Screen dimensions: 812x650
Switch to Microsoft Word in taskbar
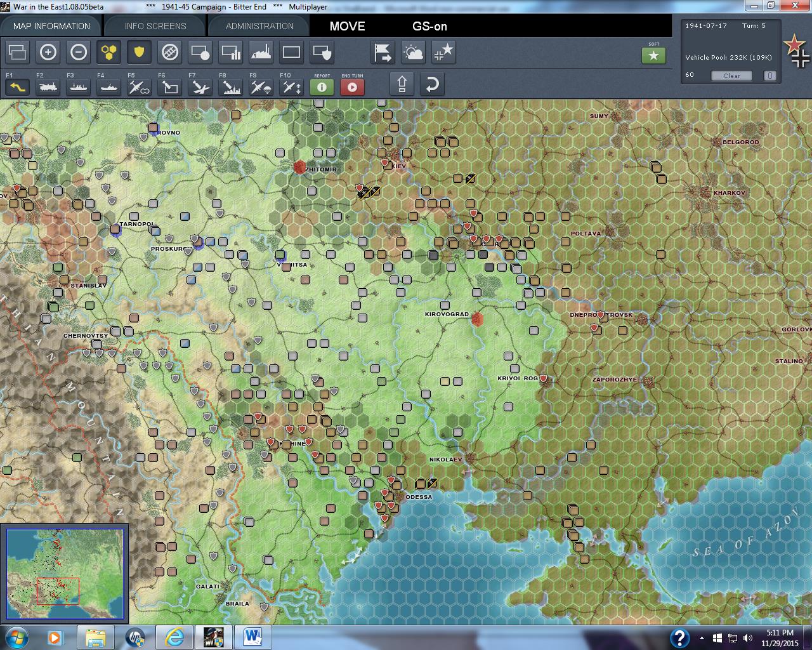pos(253,637)
